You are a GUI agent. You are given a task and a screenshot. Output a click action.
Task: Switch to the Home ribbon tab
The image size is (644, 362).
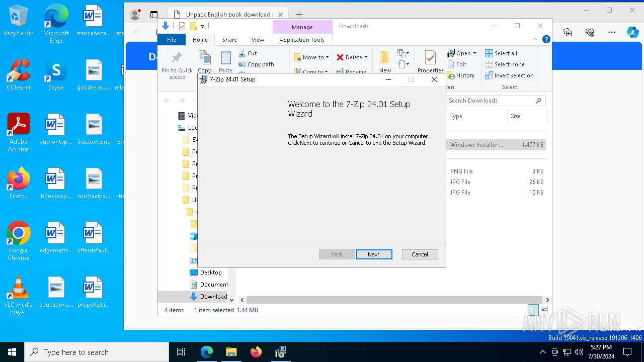pos(200,40)
